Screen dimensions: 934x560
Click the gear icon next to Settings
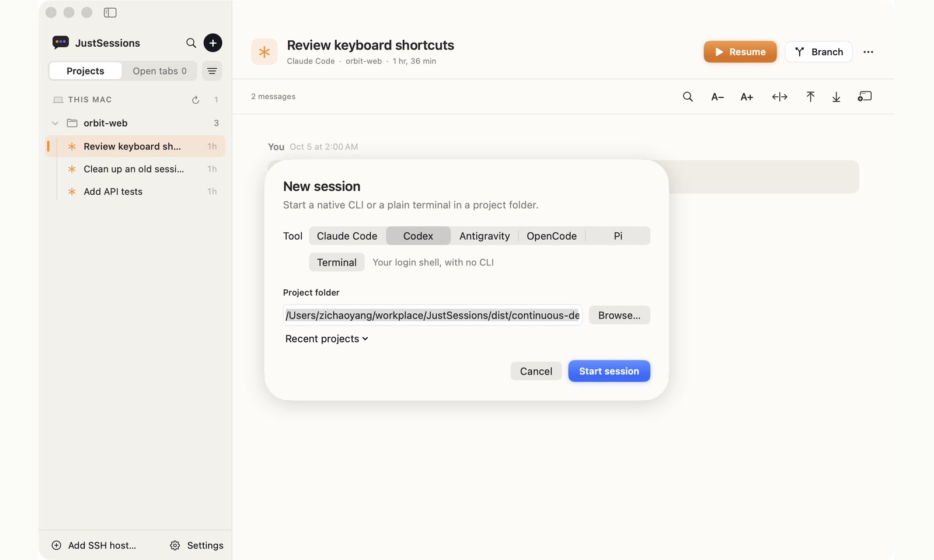click(x=175, y=545)
